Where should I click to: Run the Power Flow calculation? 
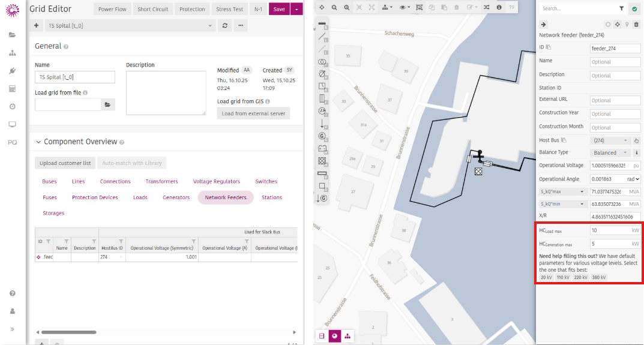(x=112, y=9)
